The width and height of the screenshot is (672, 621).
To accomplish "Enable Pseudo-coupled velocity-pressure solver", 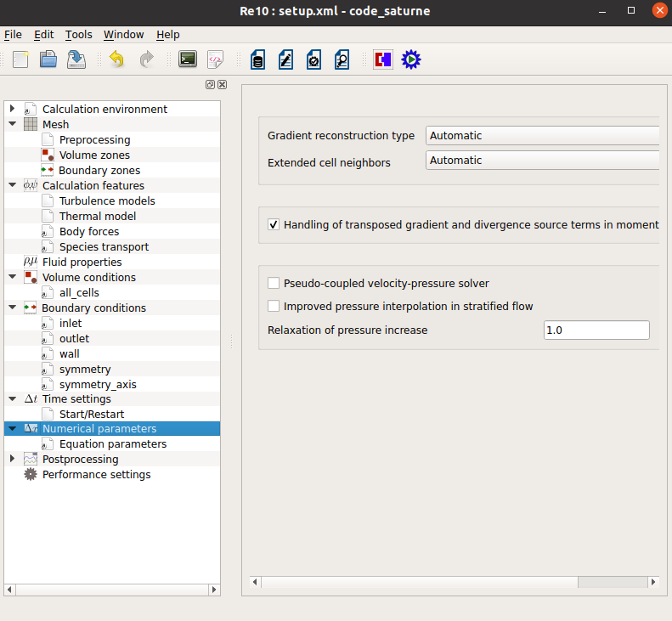I will 274,284.
